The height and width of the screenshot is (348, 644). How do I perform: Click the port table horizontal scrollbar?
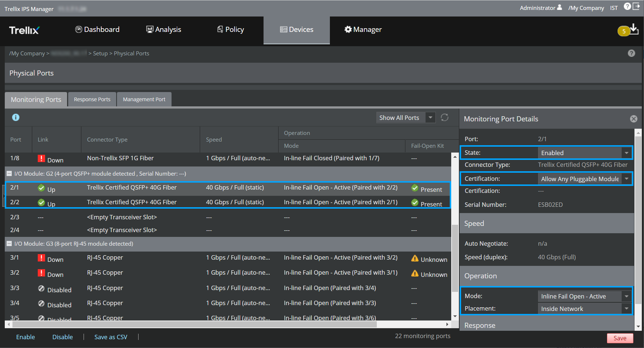pyautogui.click(x=195, y=324)
